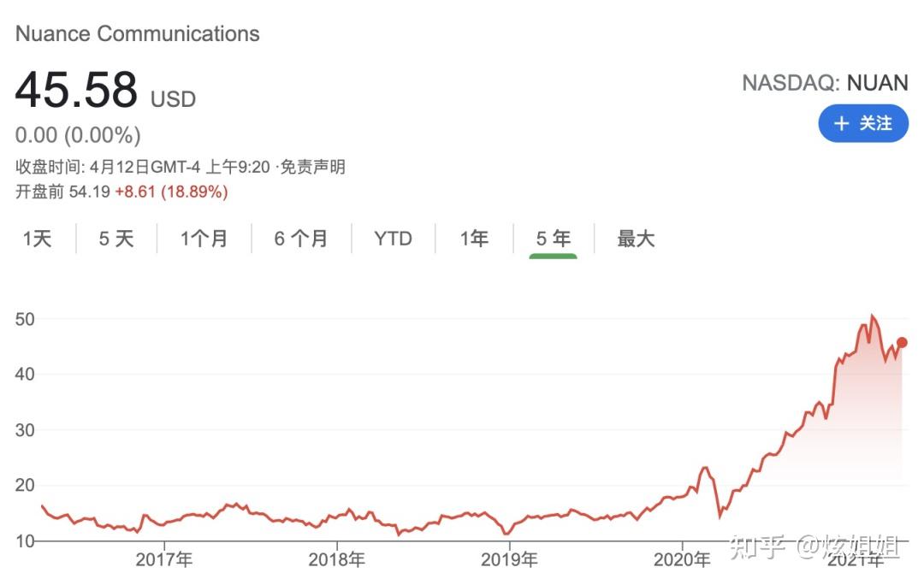The image size is (924, 585).
Task: Click the 10 y-axis label
Action: click(x=26, y=541)
